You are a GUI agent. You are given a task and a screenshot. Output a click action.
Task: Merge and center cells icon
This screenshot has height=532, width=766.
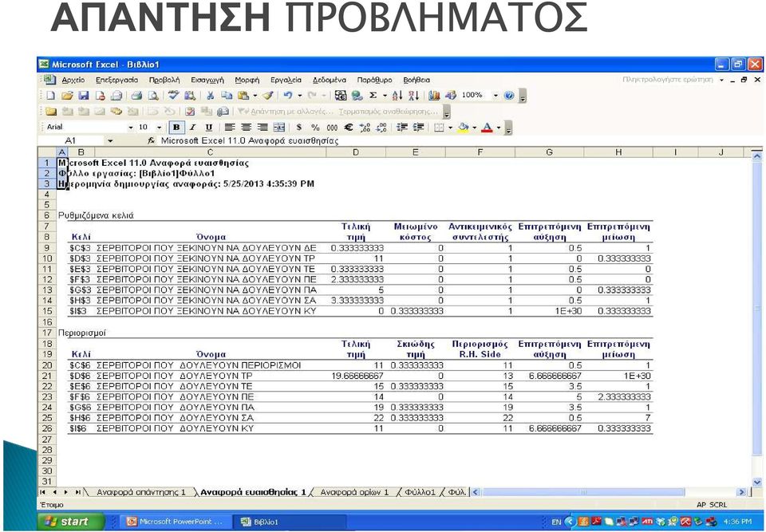point(279,127)
